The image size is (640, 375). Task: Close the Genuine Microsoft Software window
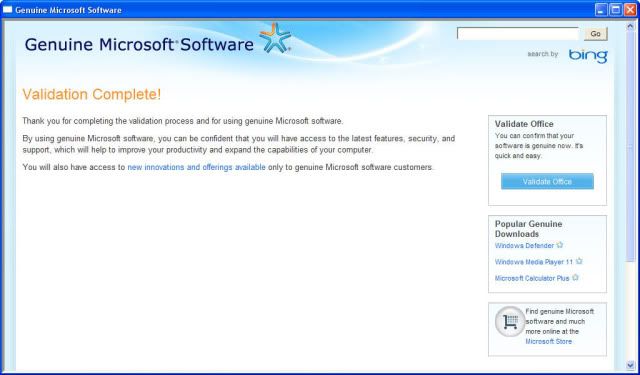pyautogui.click(x=630, y=10)
